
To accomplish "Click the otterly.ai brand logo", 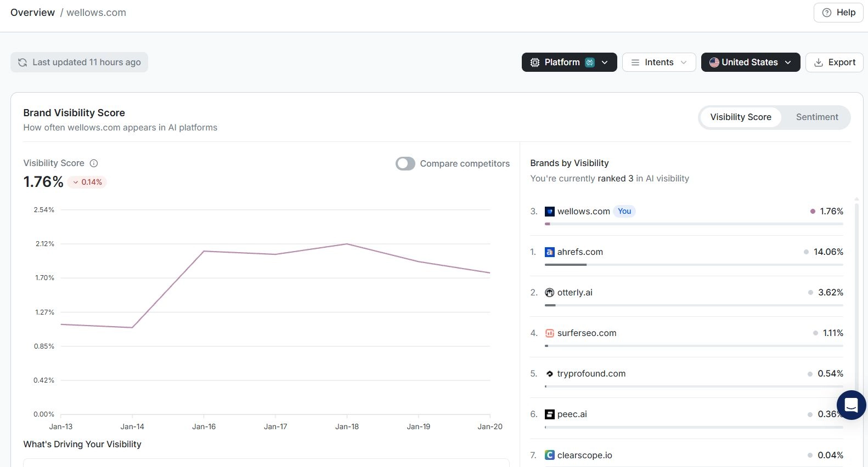I will coord(549,293).
